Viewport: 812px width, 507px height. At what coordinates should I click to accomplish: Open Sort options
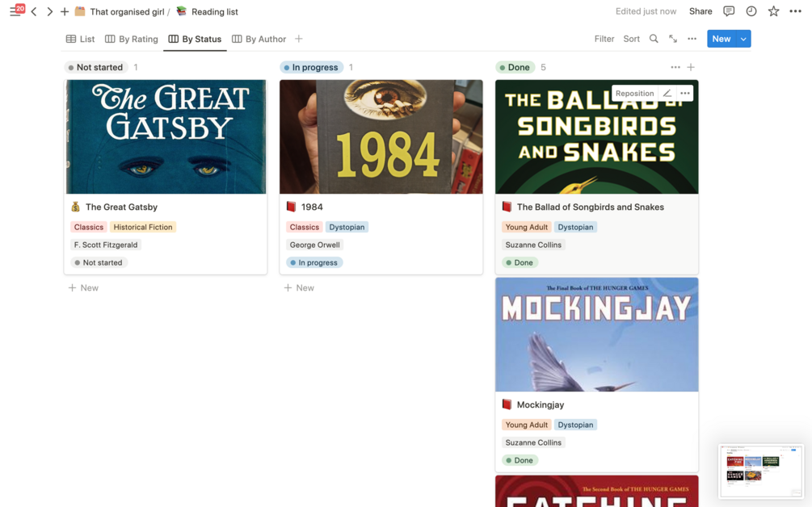point(631,39)
